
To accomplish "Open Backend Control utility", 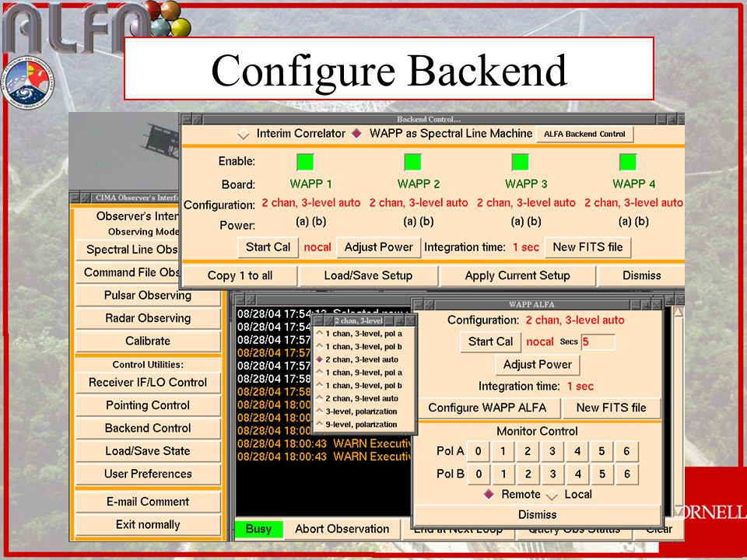I will [x=148, y=428].
